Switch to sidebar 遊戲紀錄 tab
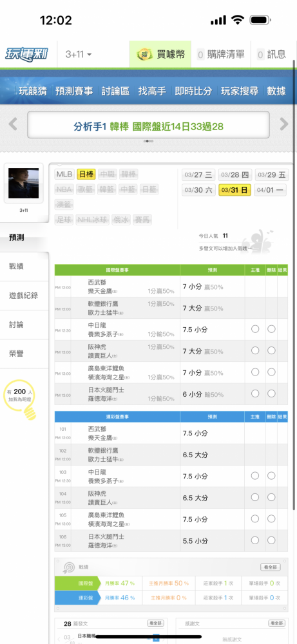The image size is (297, 644). tap(24, 296)
